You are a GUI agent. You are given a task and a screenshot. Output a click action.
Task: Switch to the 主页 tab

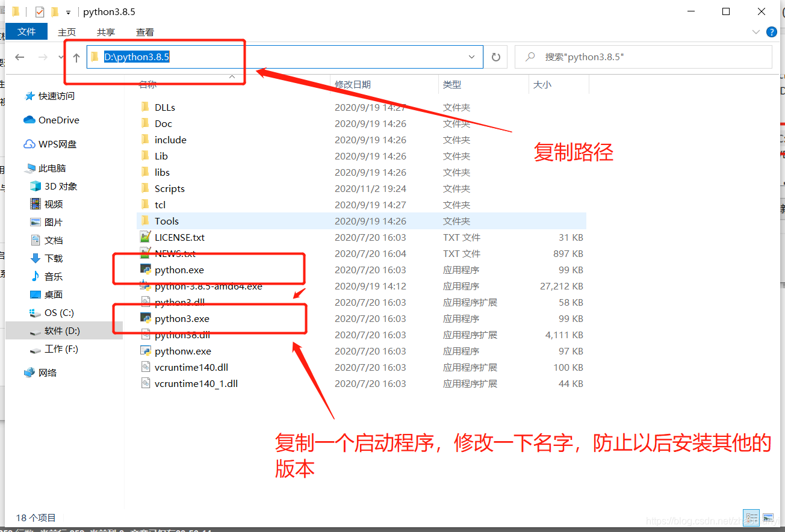(67, 32)
